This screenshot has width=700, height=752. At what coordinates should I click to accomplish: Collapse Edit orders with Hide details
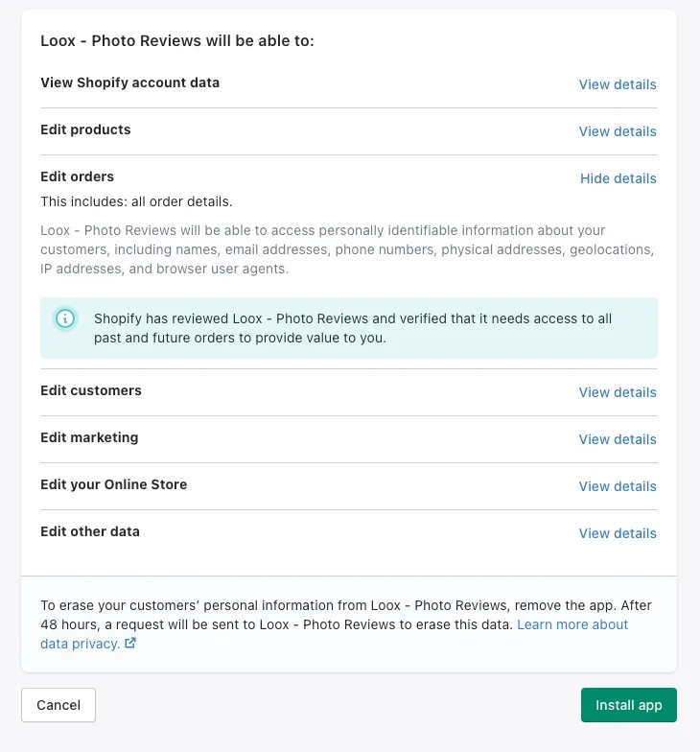tap(618, 178)
